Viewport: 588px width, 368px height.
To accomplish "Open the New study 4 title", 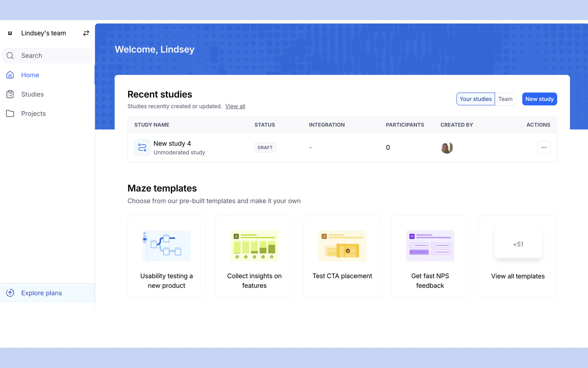I will (x=172, y=144).
